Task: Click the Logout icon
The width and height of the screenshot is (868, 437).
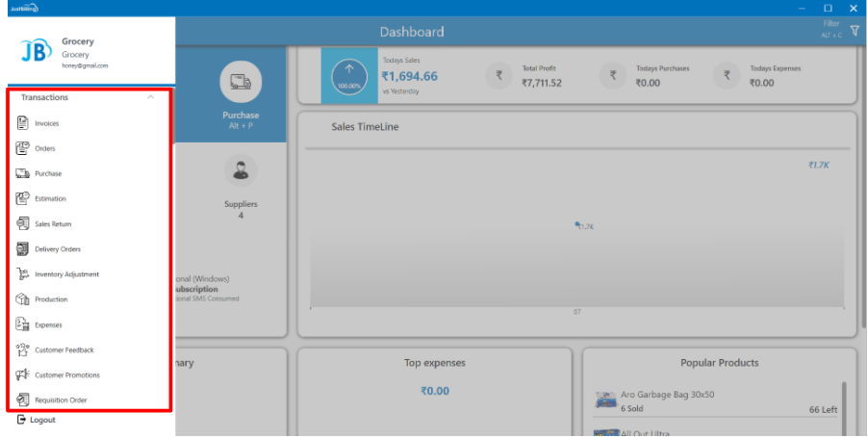Action: point(21,420)
